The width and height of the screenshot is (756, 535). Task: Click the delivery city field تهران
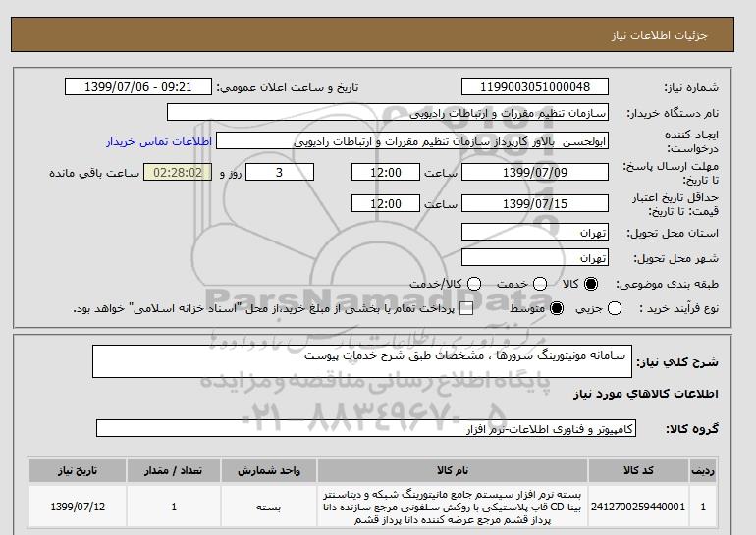click(x=535, y=258)
